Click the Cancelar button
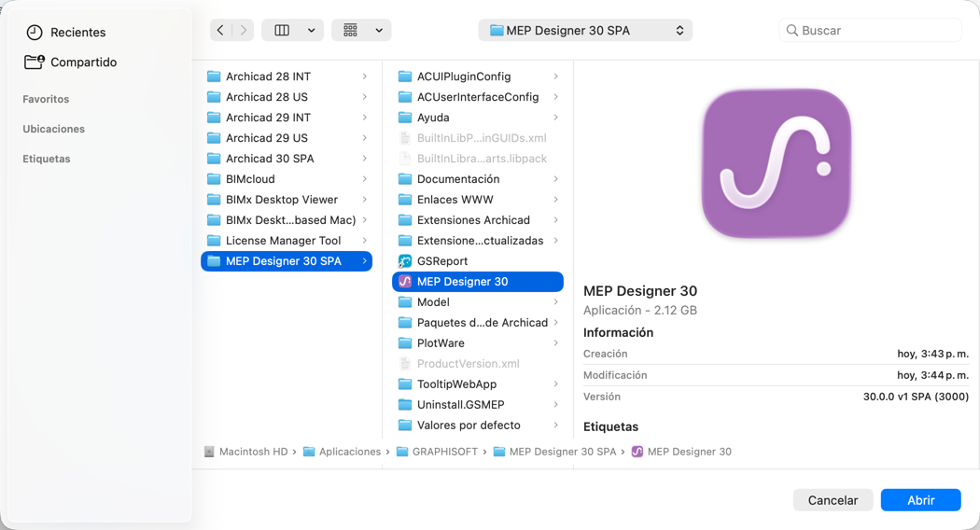The image size is (980, 530). point(833,500)
